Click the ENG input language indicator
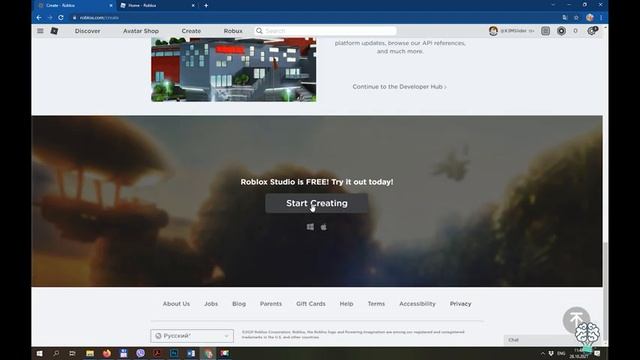 point(561,353)
